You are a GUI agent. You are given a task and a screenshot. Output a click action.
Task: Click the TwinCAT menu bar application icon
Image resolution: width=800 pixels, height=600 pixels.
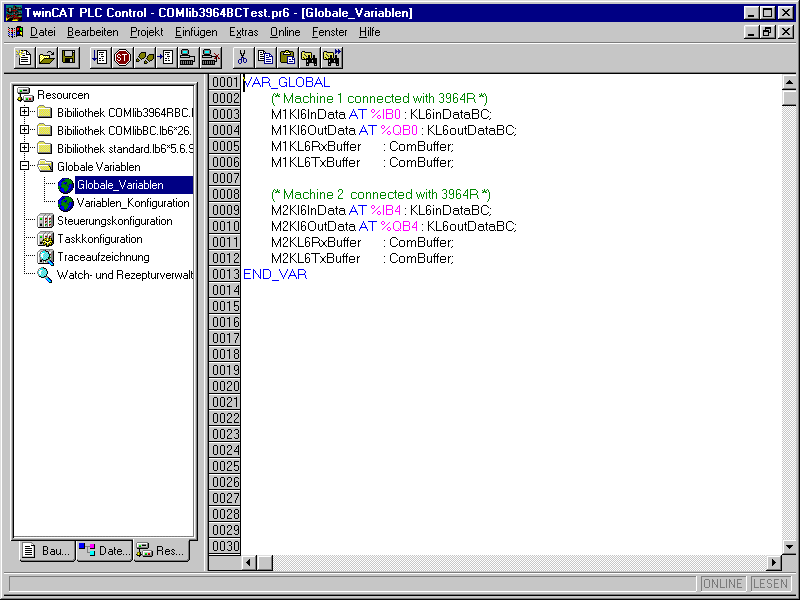(15, 32)
